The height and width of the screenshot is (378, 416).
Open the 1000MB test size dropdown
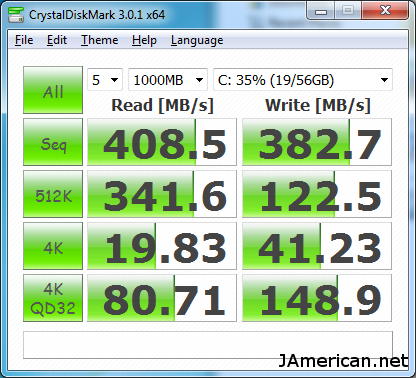coord(168,80)
